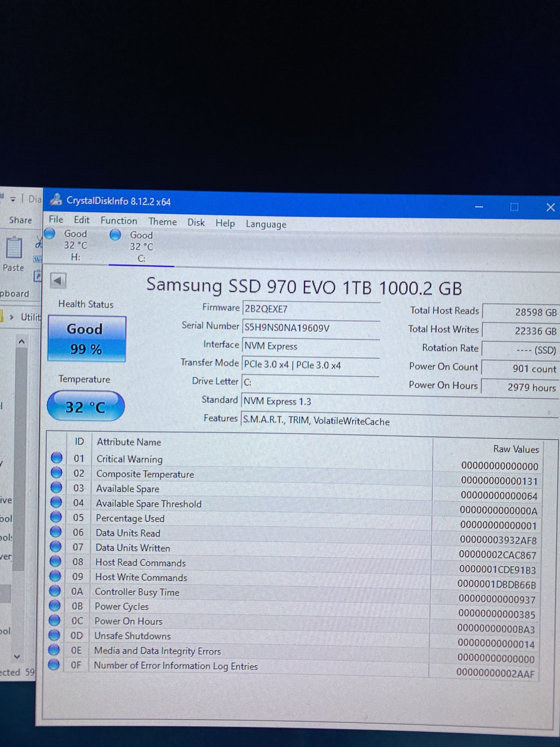Click raw value 00000000002AAF
Viewport: 560px width, 747px height.
(496, 674)
